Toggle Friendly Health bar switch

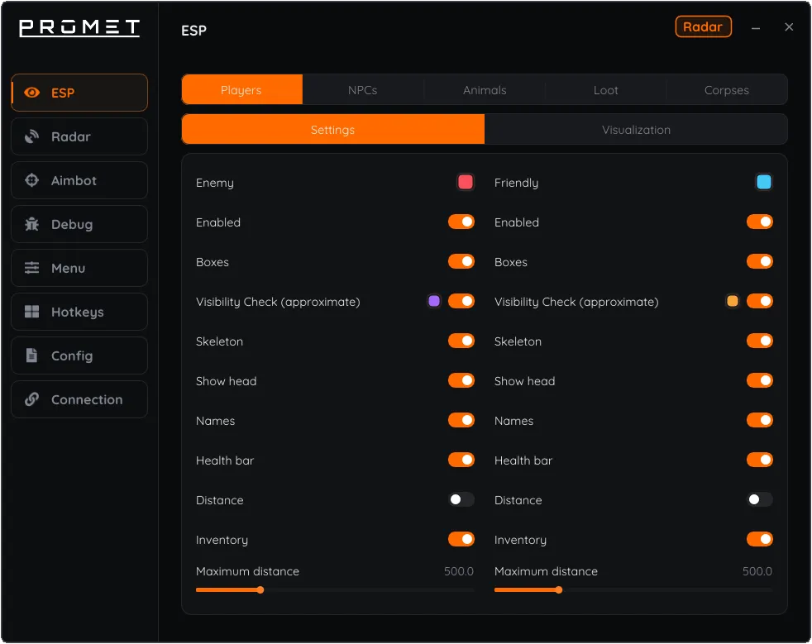tap(760, 460)
